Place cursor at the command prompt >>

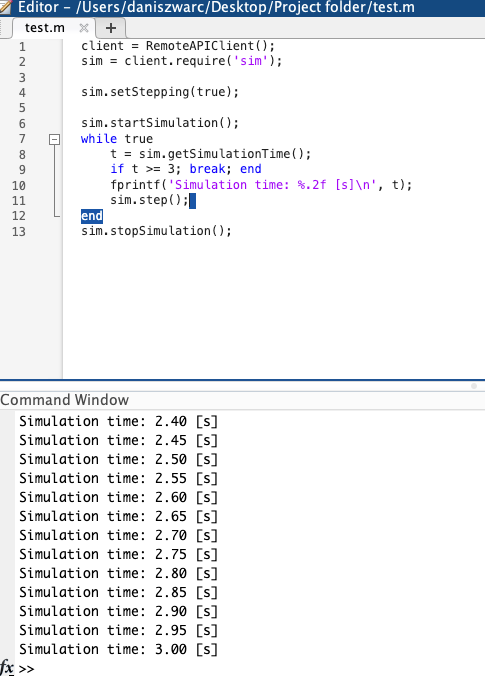click(26, 669)
